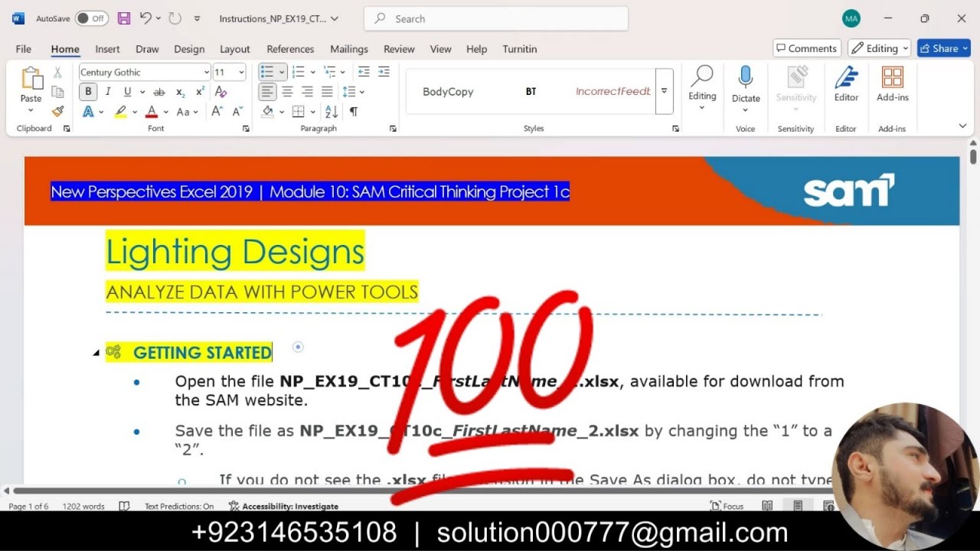
Task: Apply superscript formatting
Action: point(201,92)
